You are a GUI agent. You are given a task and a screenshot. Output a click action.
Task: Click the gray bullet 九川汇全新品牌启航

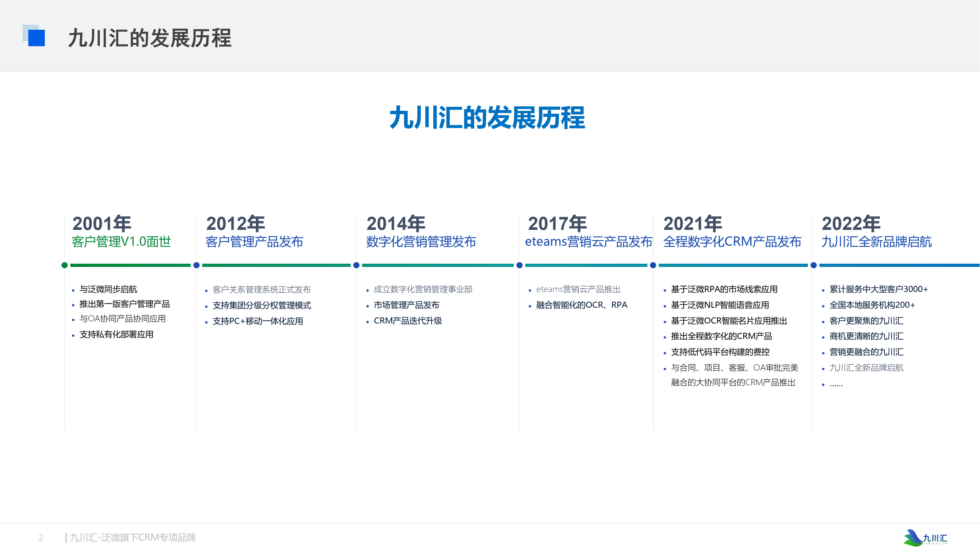point(867,368)
